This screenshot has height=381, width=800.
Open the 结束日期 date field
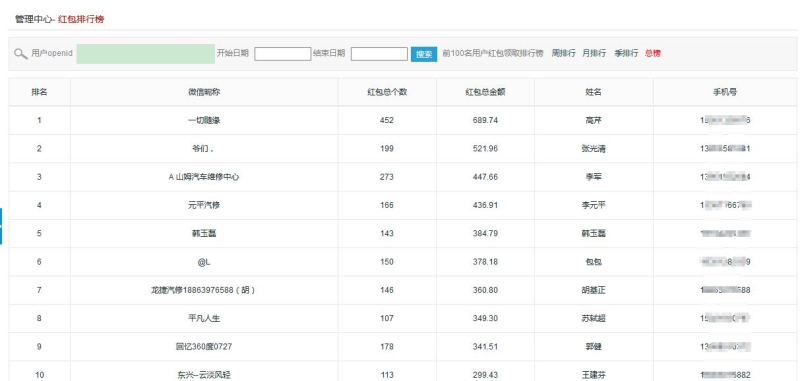tap(379, 54)
